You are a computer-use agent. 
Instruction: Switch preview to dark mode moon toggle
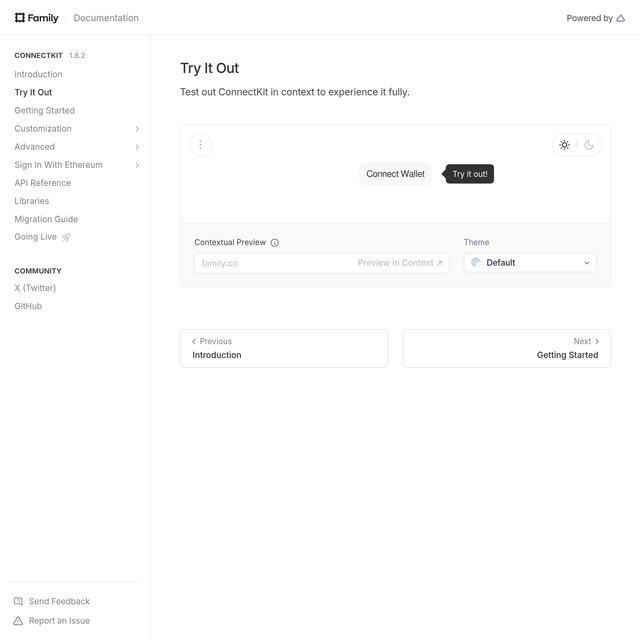589,145
